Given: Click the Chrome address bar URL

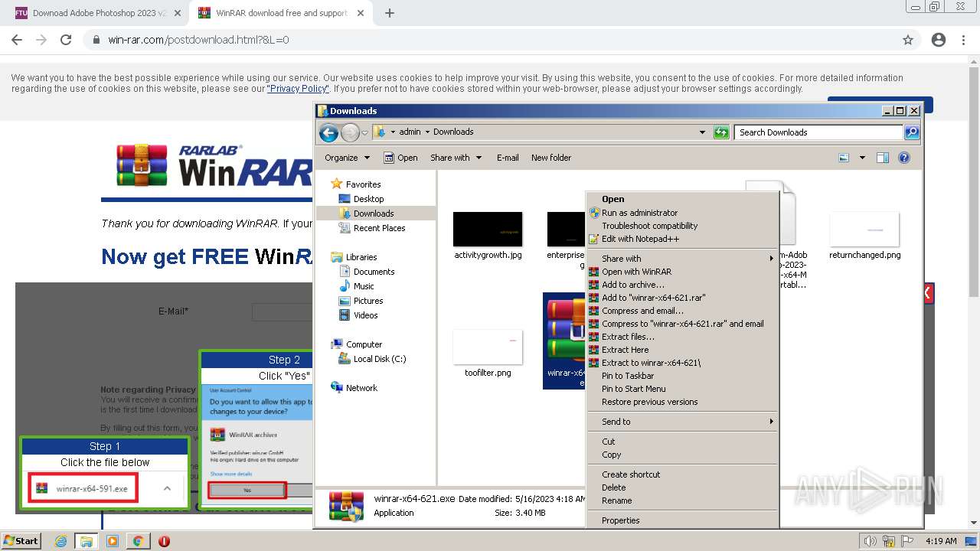Looking at the screenshot, I should coord(198,40).
